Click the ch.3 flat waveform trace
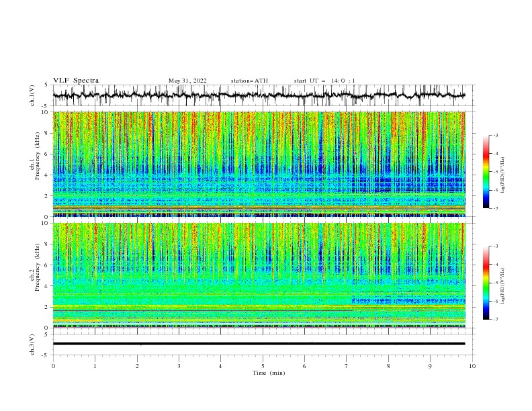Image resolution: width=532 pixels, height=411 pixels. (259, 344)
